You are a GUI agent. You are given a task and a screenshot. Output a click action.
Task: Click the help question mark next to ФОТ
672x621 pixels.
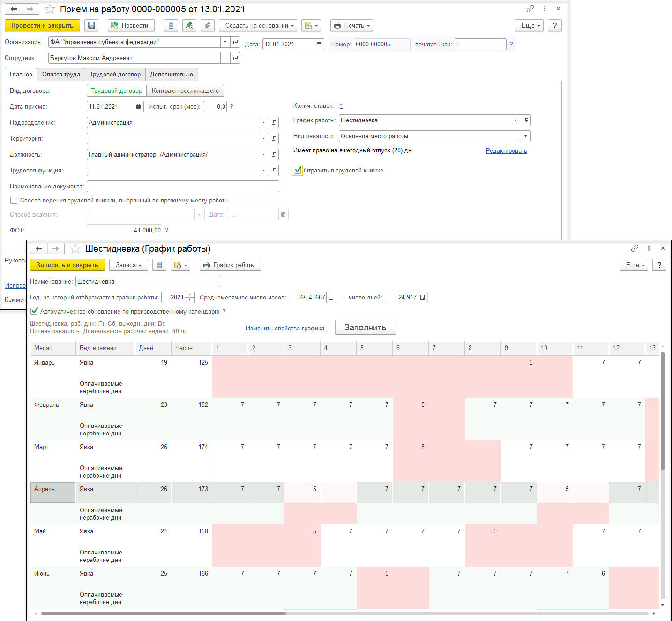coord(167,230)
